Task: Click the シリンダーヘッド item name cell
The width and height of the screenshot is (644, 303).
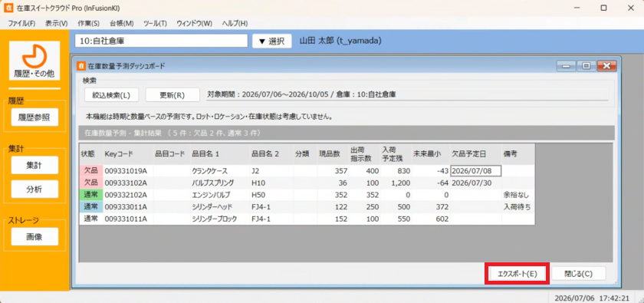Action: (220, 207)
